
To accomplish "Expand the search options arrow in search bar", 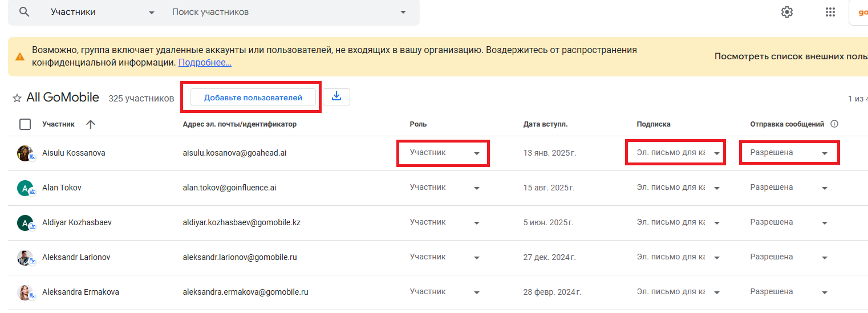I will (x=403, y=12).
